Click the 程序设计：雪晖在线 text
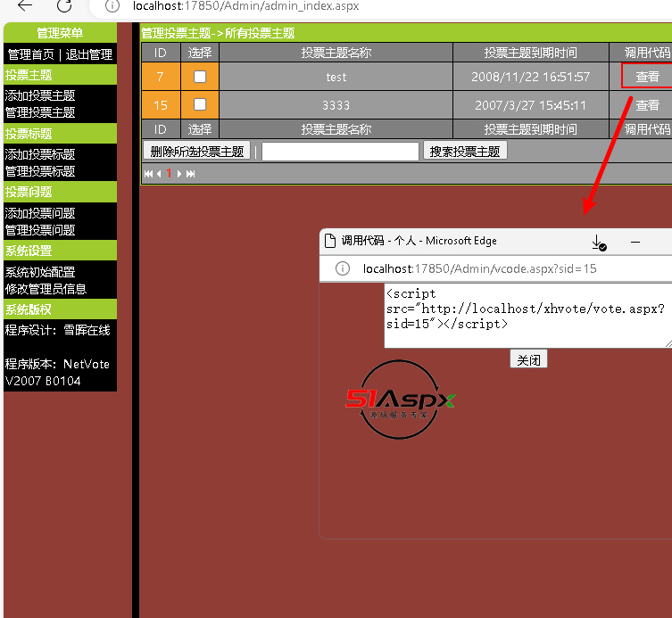 (57, 330)
